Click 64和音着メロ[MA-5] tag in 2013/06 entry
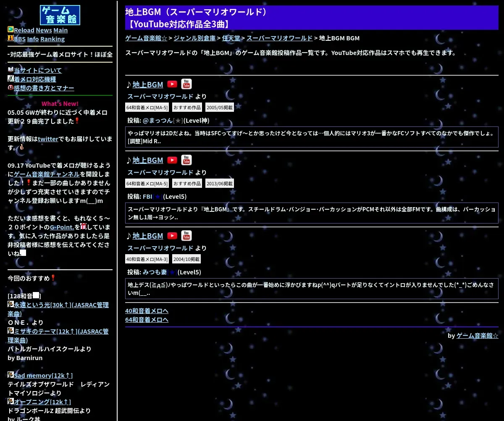 click(147, 183)
